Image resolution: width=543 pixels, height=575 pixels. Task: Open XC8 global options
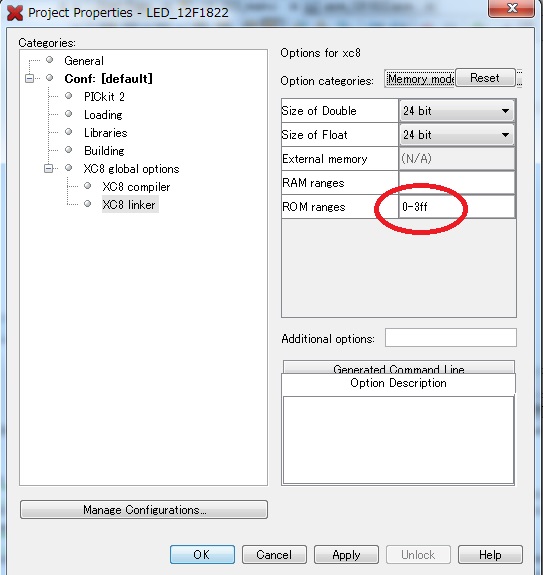[x=131, y=169]
